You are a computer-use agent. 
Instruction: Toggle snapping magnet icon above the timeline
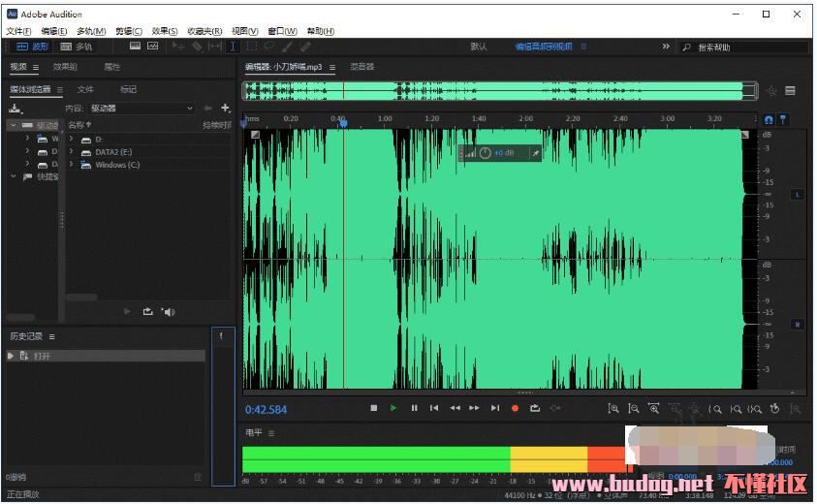[769, 119]
